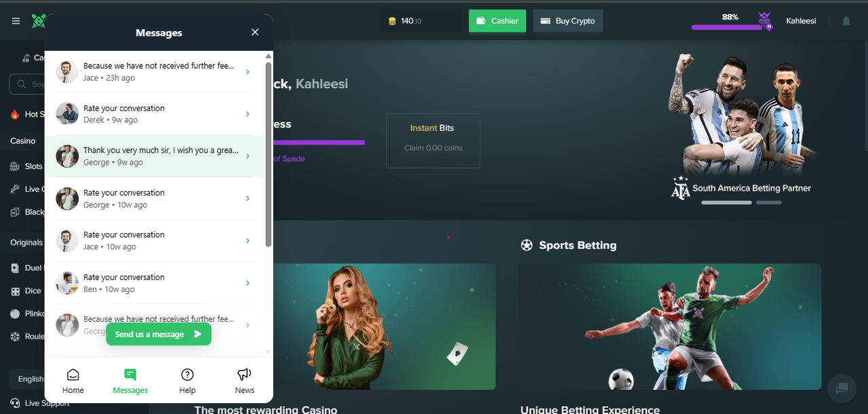Click the green site logo

click(37, 21)
